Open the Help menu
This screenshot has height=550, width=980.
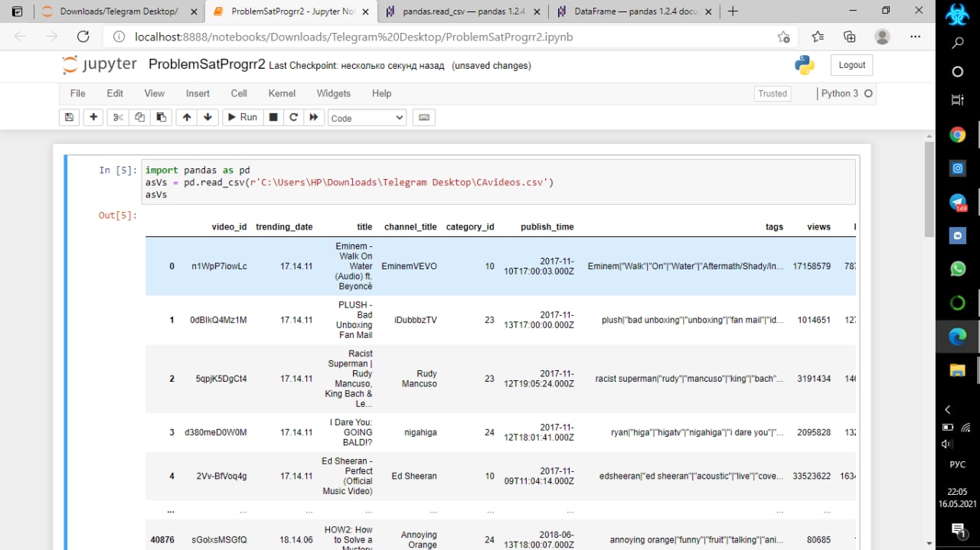(381, 93)
